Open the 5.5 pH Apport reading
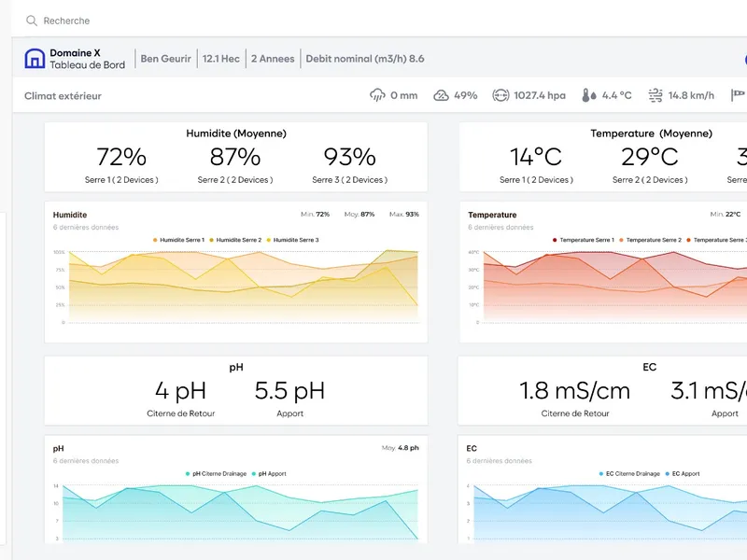The height and width of the screenshot is (560, 747). click(289, 399)
